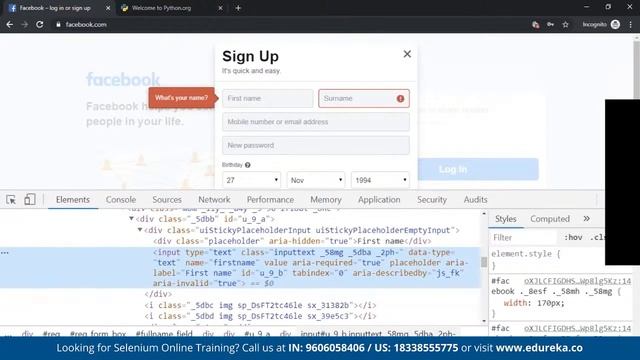This screenshot has width=640, height=360.
Task: Click the #reg_form_box breadcrumb
Action: coord(98,333)
